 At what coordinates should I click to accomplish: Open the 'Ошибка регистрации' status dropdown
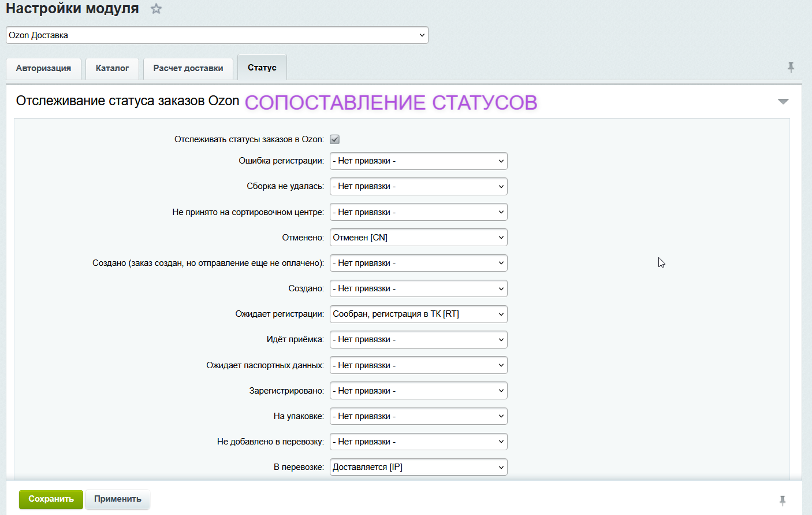pyautogui.click(x=419, y=161)
